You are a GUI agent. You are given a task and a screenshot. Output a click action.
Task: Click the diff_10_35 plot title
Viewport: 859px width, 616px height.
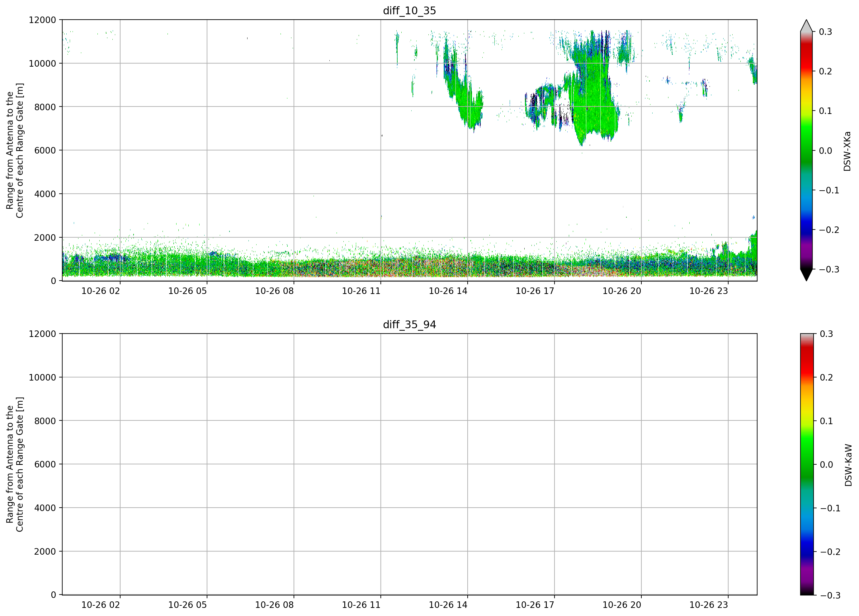(409, 11)
